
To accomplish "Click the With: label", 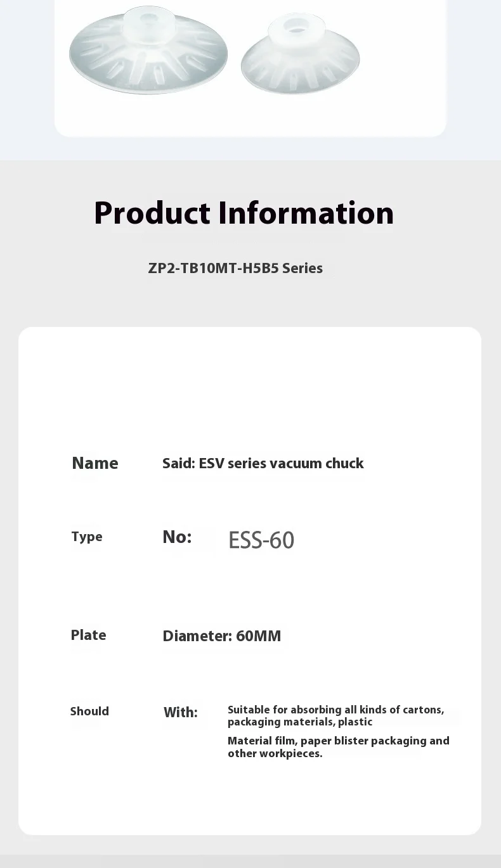I will [x=181, y=713].
